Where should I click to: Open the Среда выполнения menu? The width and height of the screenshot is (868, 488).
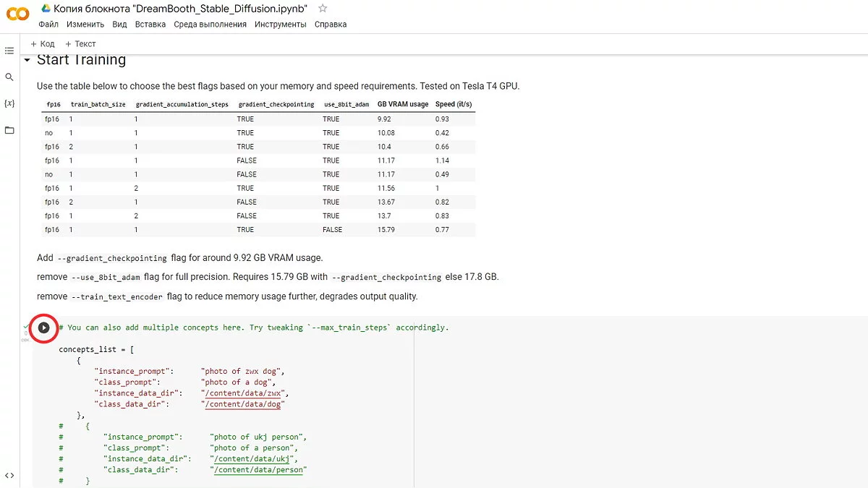click(210, 25)
